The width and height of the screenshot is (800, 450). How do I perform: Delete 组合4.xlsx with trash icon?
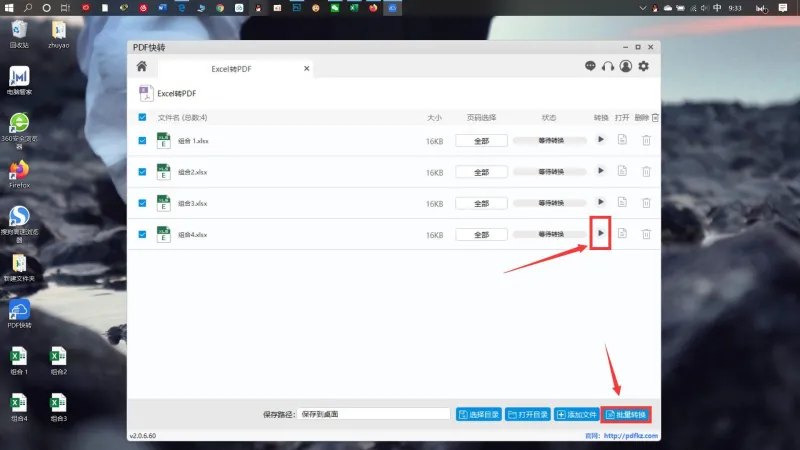coord(646,234)
